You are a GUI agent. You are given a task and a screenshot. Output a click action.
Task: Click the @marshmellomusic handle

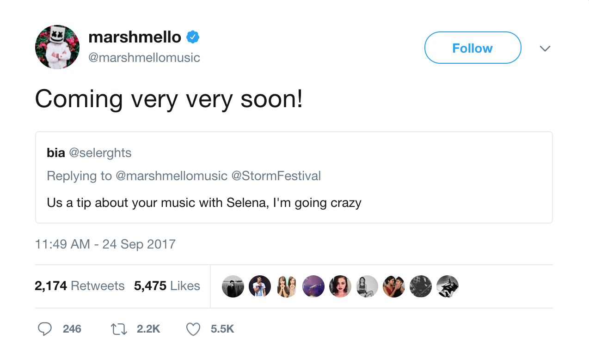pyautogui.click(x=144, y=58)
